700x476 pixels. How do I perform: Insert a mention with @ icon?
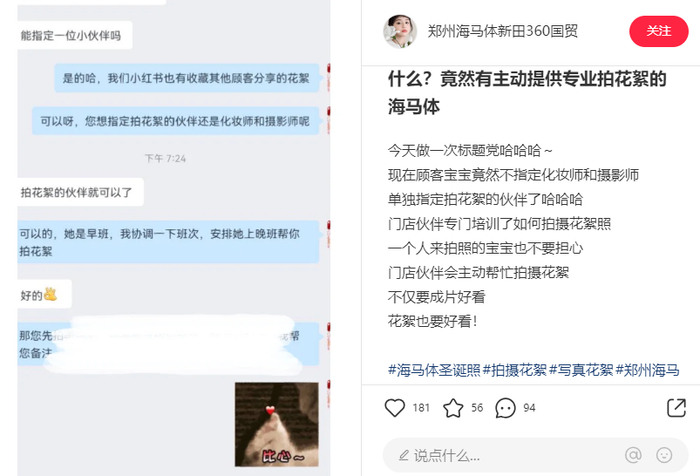coord(633,455)
